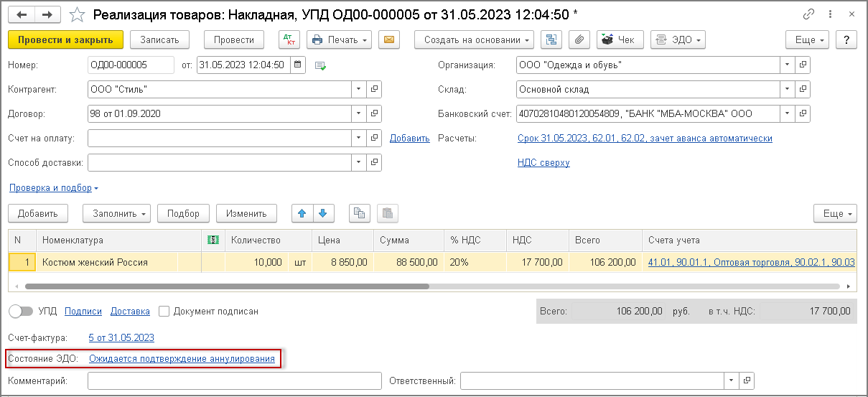Open the ЭДО menu
Screen dimensions: 868x397
[677, 39]
